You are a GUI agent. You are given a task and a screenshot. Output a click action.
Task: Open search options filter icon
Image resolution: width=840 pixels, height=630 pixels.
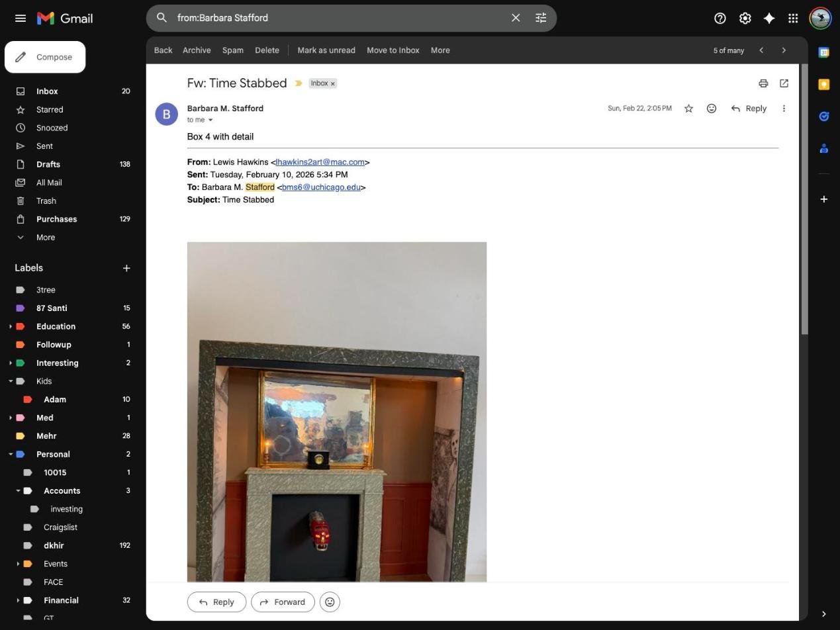[x=541, y=18]
